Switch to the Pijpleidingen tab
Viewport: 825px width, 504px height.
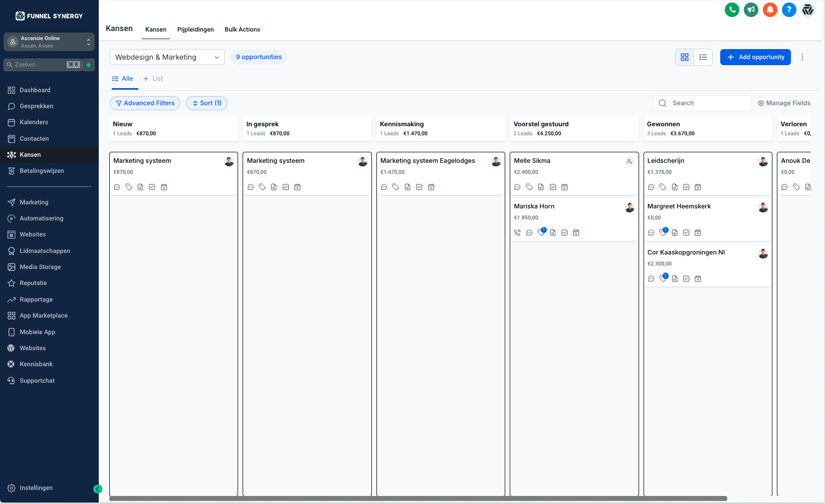[195, 30]
